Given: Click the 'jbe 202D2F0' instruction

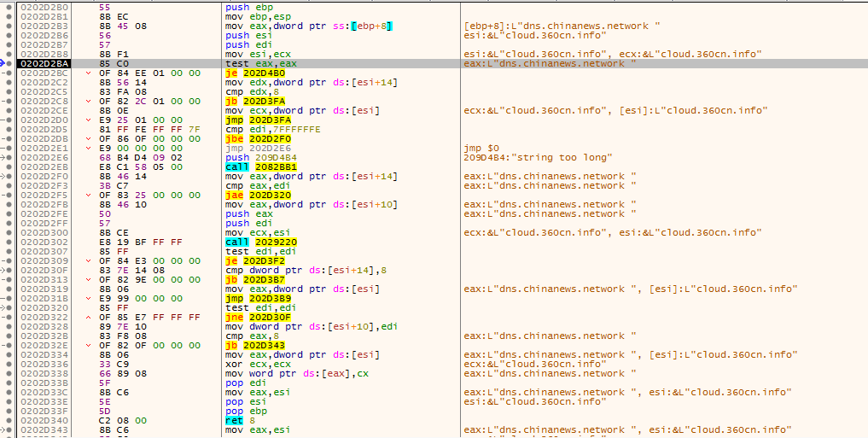Looking at the screenshot, I should [258, 139].
